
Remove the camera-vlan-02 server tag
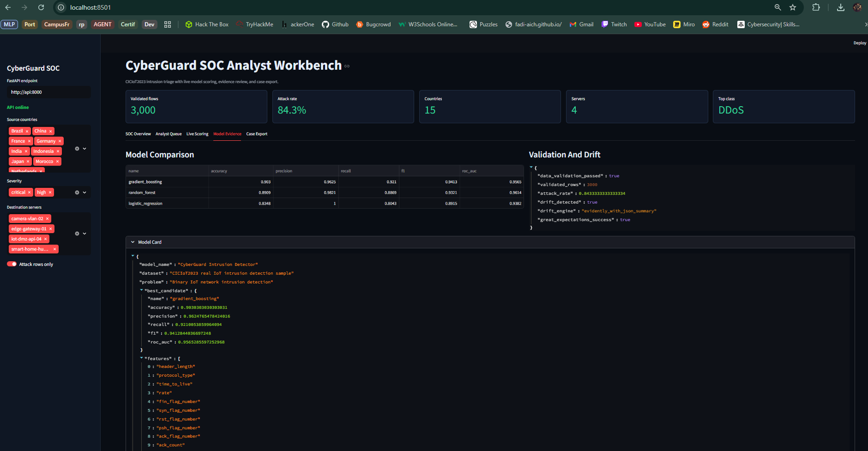[47, 219]
